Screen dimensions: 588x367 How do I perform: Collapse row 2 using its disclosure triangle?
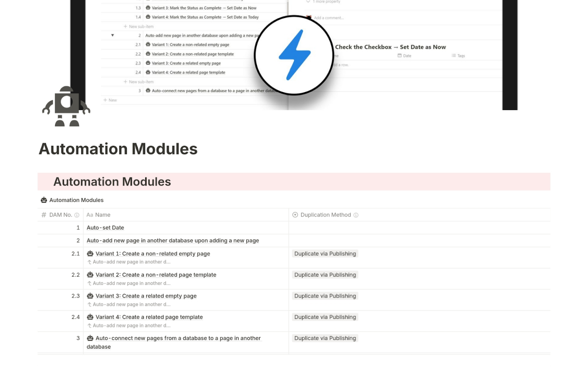(x=112, y=35)
